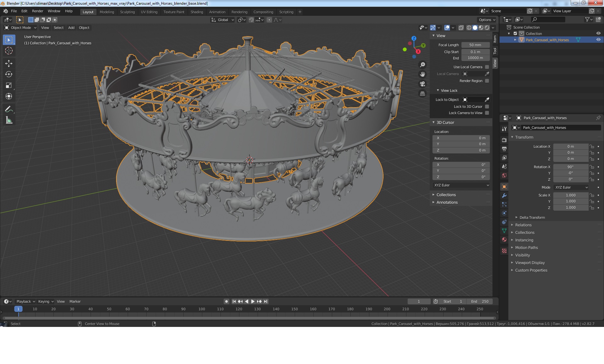Activate the Transform tool
The height and width of the screenshot is (364, 604).
[x=9, y=96]
